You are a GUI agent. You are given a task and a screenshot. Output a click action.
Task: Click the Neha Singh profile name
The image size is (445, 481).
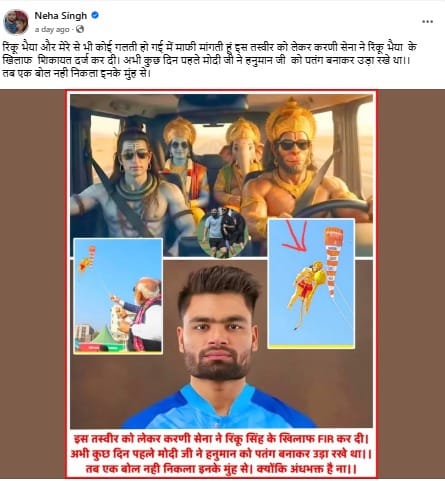61,16
